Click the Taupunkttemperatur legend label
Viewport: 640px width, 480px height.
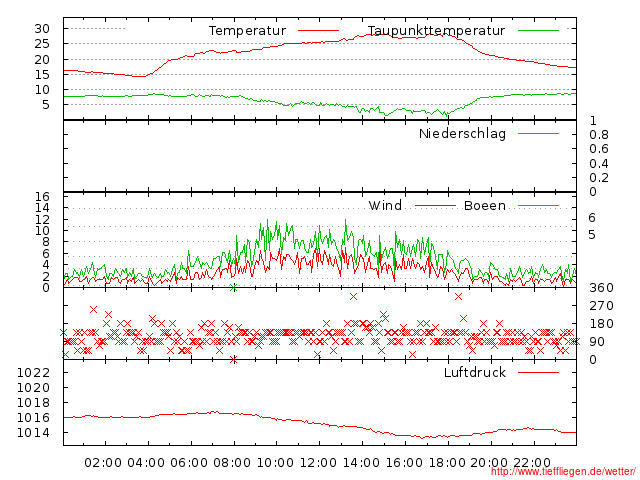point(436,31)
